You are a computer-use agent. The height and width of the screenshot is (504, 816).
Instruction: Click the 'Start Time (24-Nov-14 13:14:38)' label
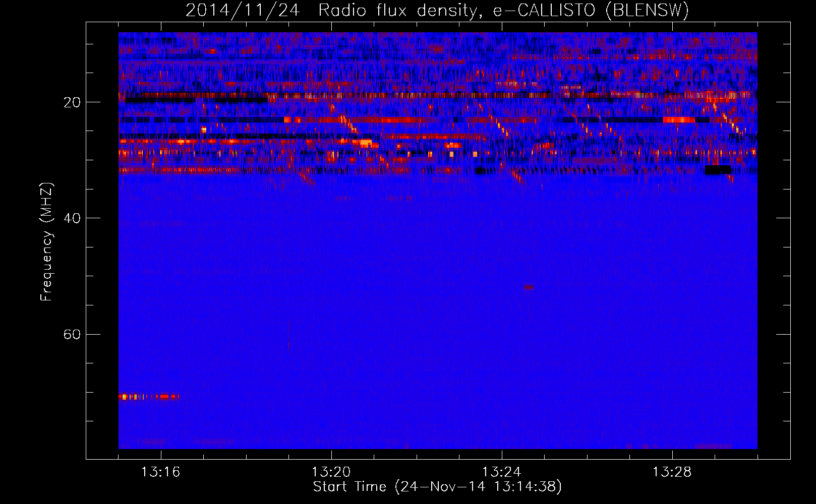coord(437,487)
